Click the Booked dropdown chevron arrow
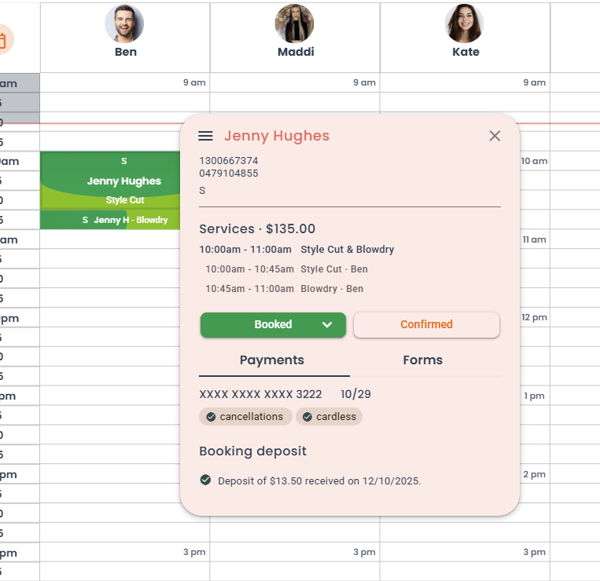 pos(327,325)
